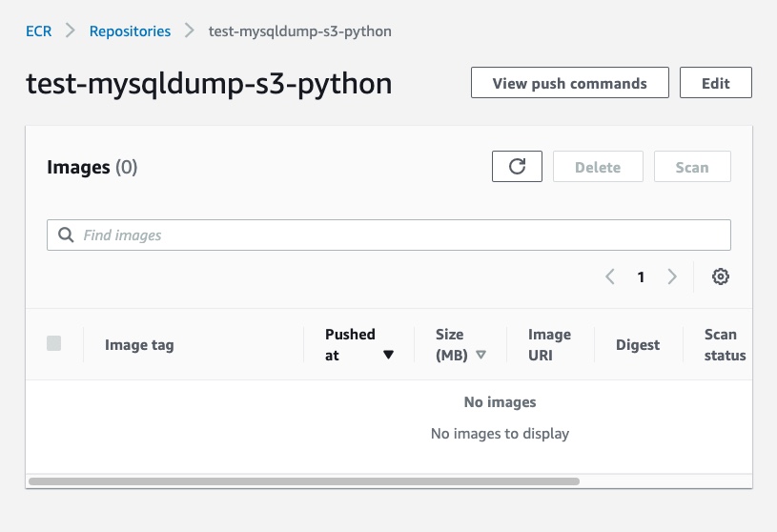The width and height of the screenshot is (777, 532).
Task: Open table preferences gear icon
Action: 721,276
